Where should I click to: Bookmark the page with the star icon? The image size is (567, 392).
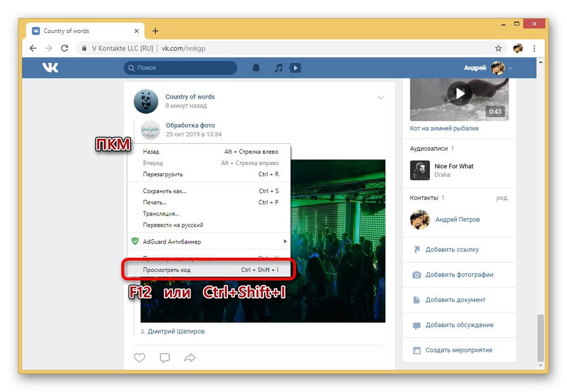[498, 48]
